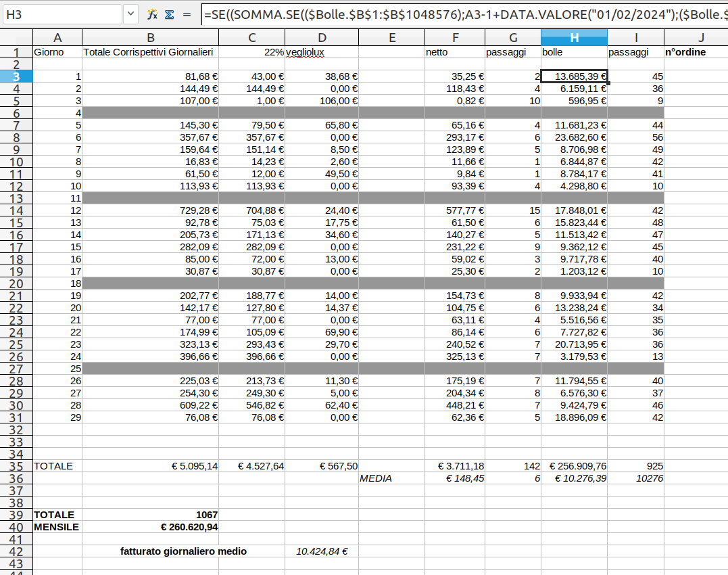Select row 35 header
The width and height of the screenshot is (728, 575).
tap(16, 466)
